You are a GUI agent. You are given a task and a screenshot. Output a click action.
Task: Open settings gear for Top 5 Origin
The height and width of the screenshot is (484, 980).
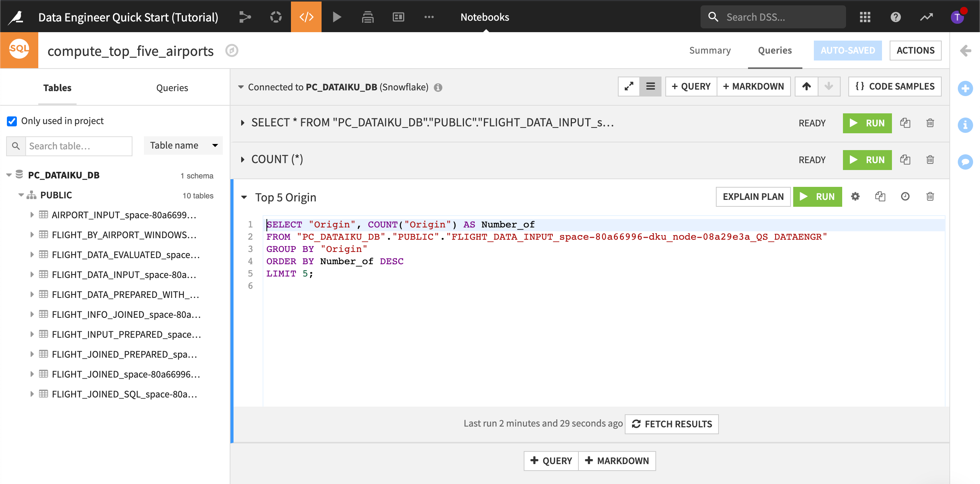pos(855,196)
